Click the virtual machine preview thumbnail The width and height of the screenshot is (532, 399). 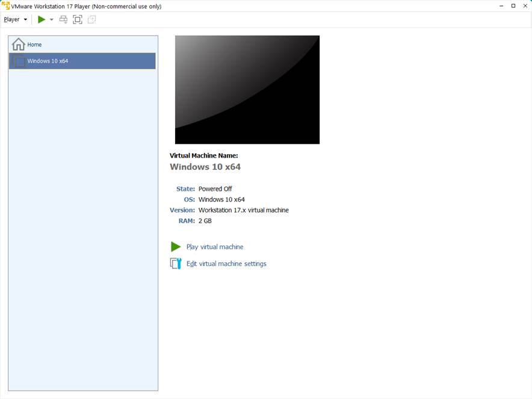coord(247,90)
